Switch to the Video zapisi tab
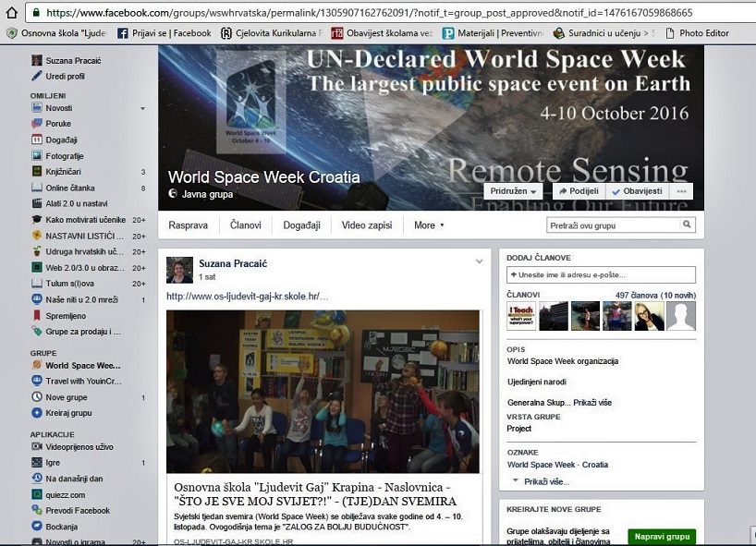This screenshot has height=546, width=756. pos(367,225)
